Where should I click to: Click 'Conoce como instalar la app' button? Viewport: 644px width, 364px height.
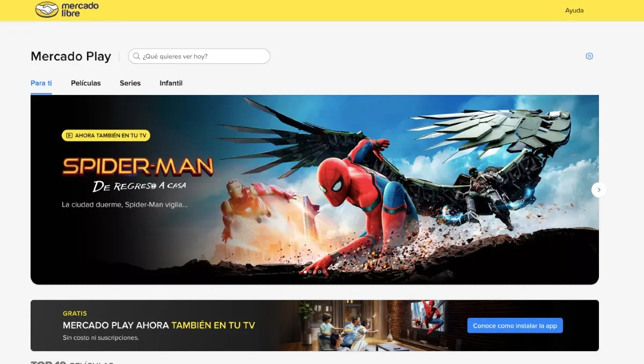515,326
